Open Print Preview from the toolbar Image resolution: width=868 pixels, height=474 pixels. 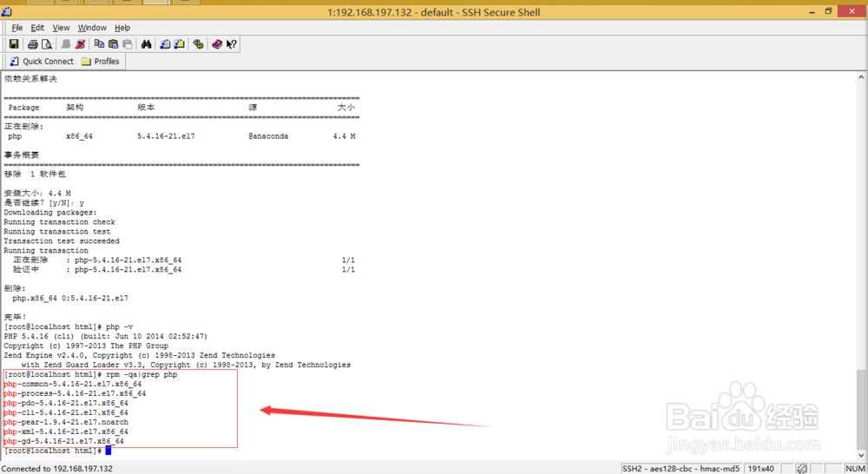point(47,44)
